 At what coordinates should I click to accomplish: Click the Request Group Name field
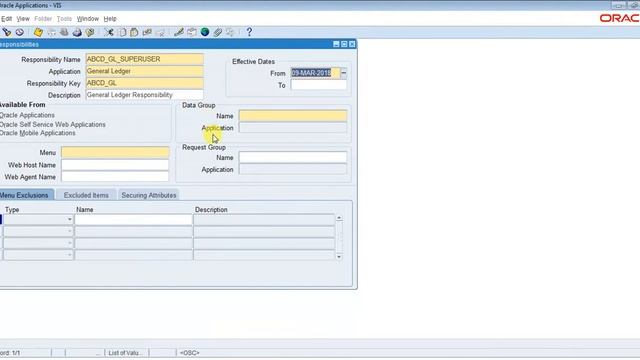pos(293,158)
